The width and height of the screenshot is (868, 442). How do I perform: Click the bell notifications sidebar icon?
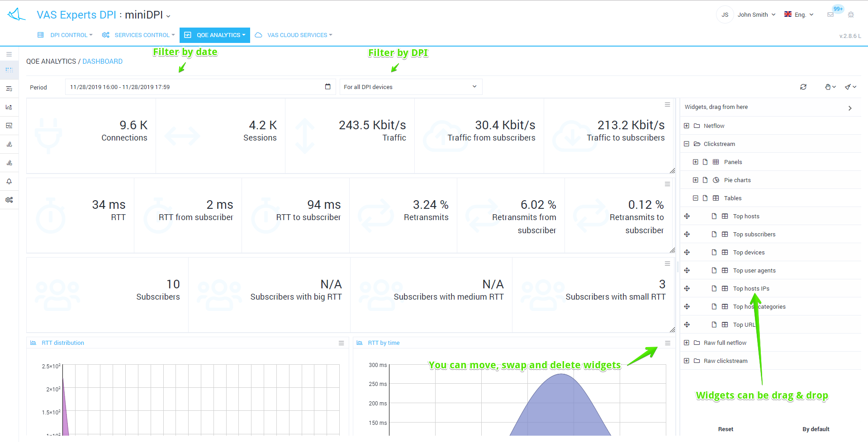point(9,181)
